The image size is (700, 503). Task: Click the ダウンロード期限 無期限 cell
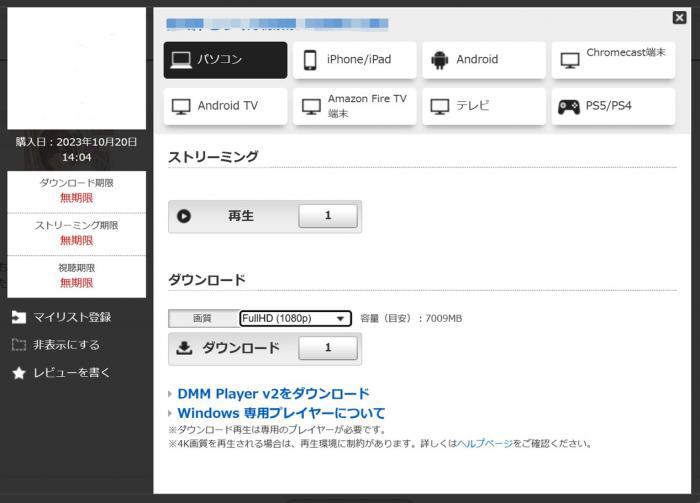click(x=76, y=191)
